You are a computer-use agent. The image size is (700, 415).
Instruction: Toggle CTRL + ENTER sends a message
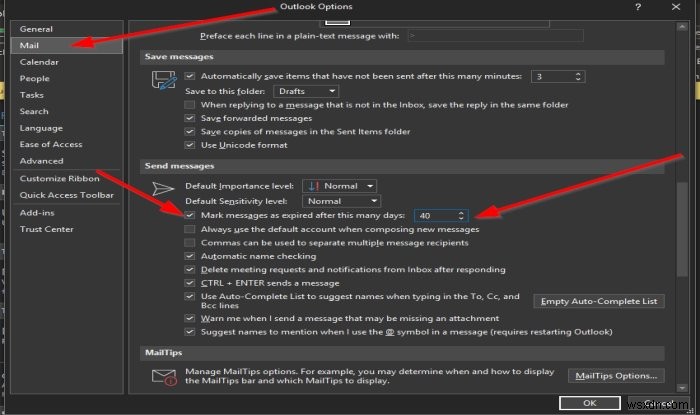(x=190, y=283)
